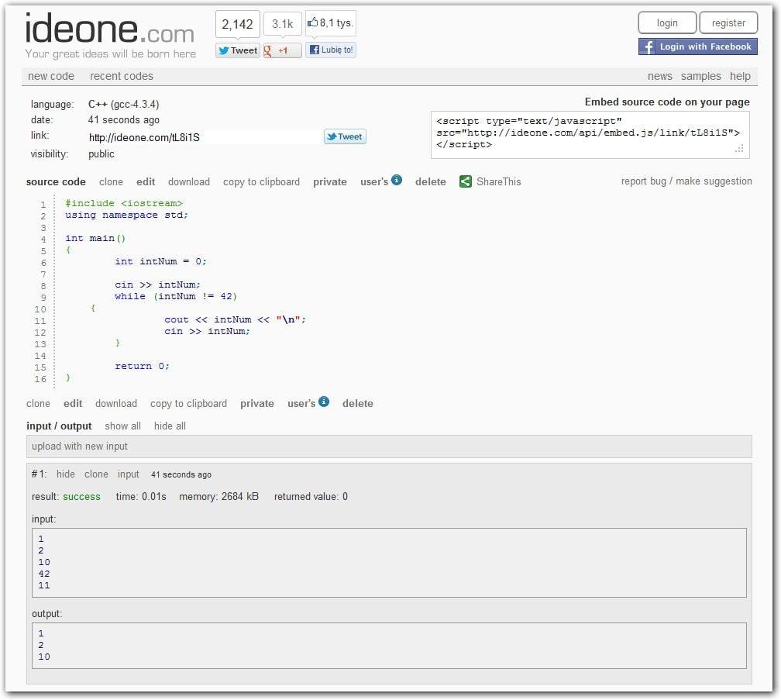Click the ShareThis green share icon
781x700 pixels.
465,181
